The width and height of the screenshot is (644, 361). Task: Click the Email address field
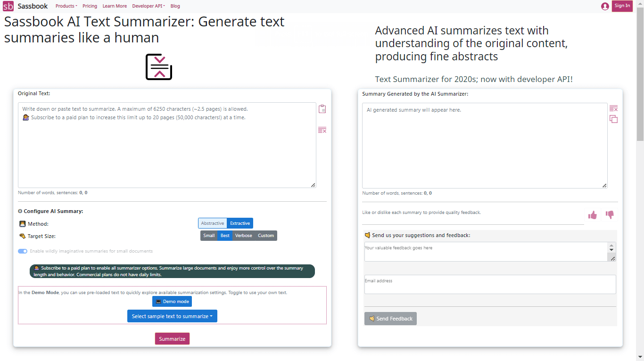(x=490, y=284)
